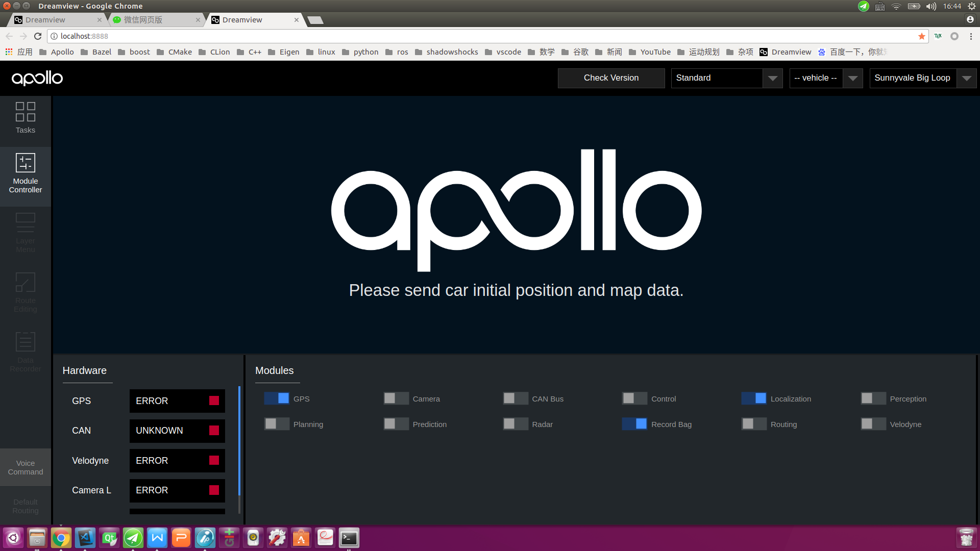Reload the page with refresh icon
This screenshot has height=551, width=980.
pos(38,36)
